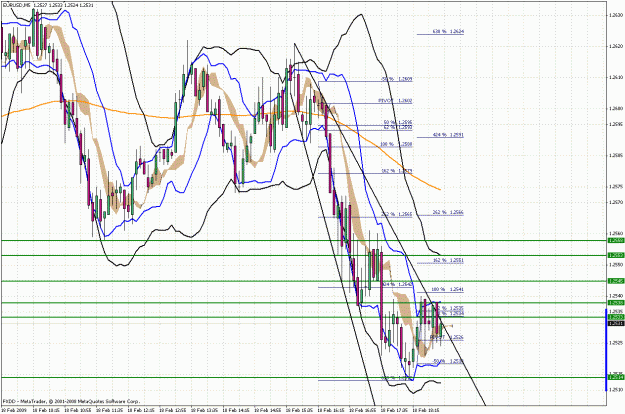The height and width of the screenshot is (414, 625).
Task: Click the 1.2610 price axis value
Action: pyautogui.click(x=616, y=77)
